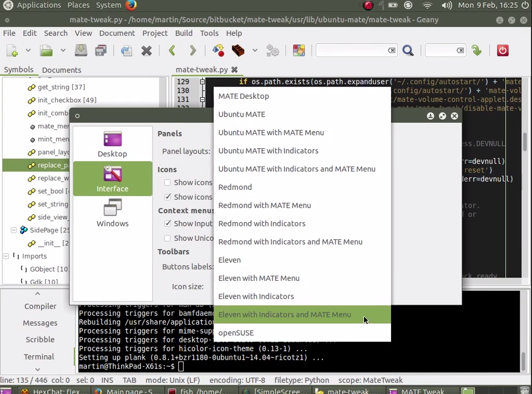Open the Tools menu
This screenshot has width=532, height=394.
tap(209, 33)
